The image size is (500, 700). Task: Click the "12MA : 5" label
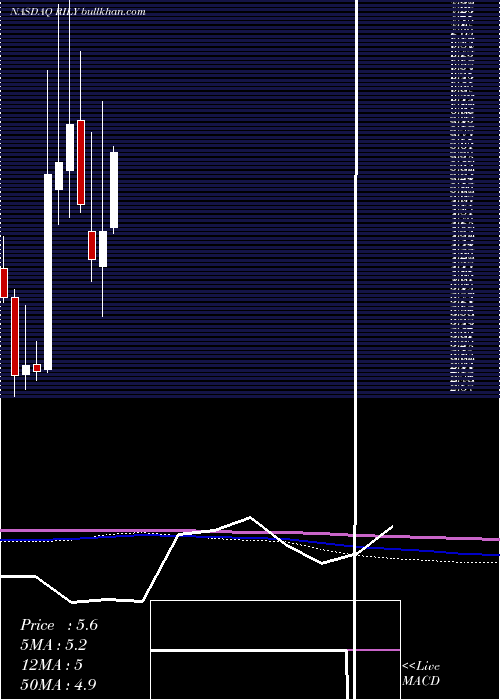52,665
